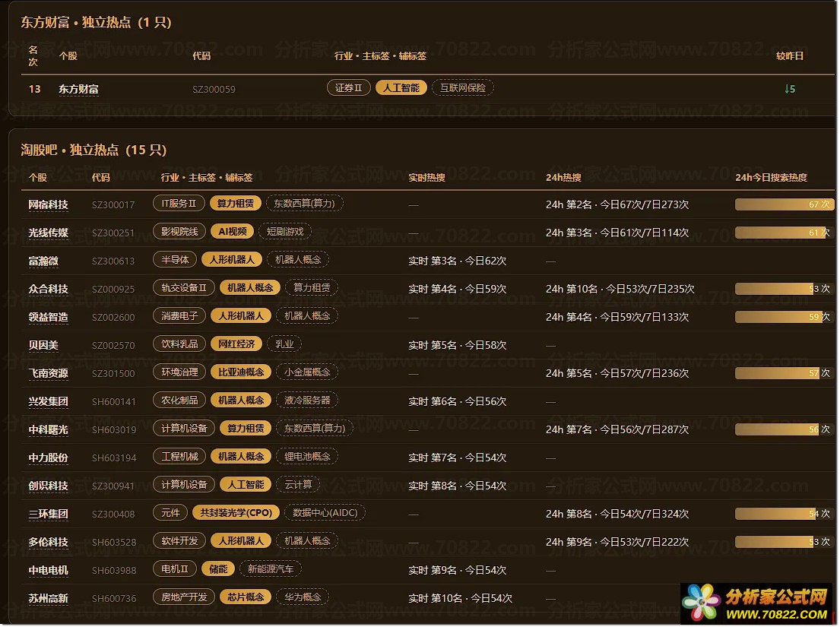
Task: Open the 中电电机 stock link
Action: [x=48, y=570]
